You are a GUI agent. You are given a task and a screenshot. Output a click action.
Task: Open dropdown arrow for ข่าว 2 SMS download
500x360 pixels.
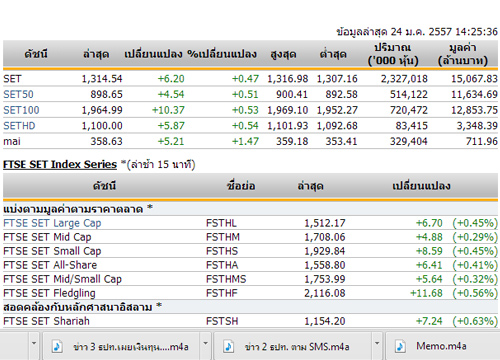click(377, 343)
